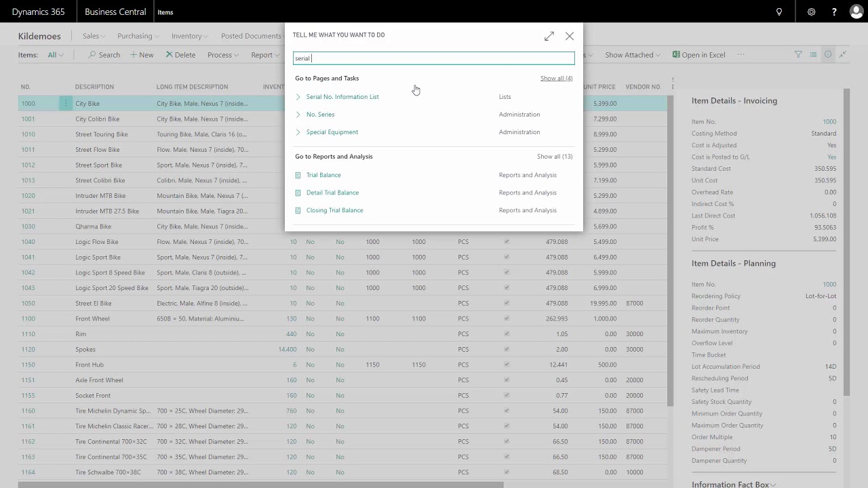
Task: Toggle the checkbox in Logic Flow Bike row
Action: point(506,241)
